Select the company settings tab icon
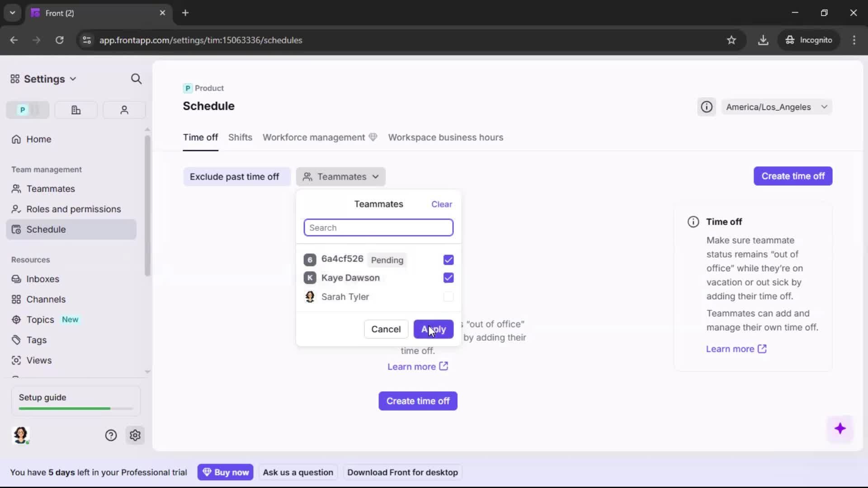Viewport: 868px width, 488px height. coord(75,110)
